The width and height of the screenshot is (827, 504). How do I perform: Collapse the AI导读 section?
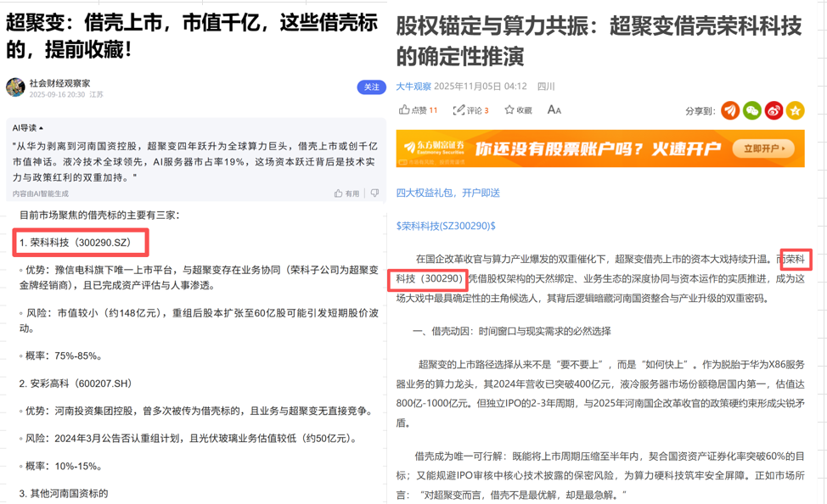tap(28, 127)
